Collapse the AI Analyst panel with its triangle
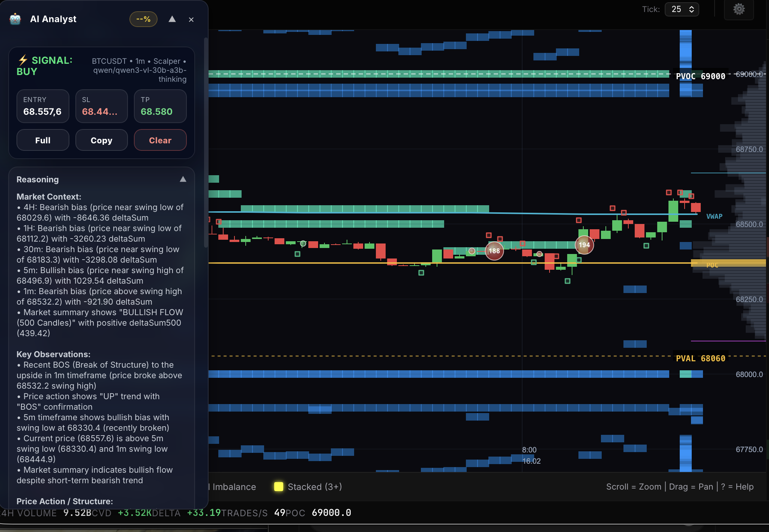This screenshot has width=769, height=532. pyautogui.click(x=172, y=19)
